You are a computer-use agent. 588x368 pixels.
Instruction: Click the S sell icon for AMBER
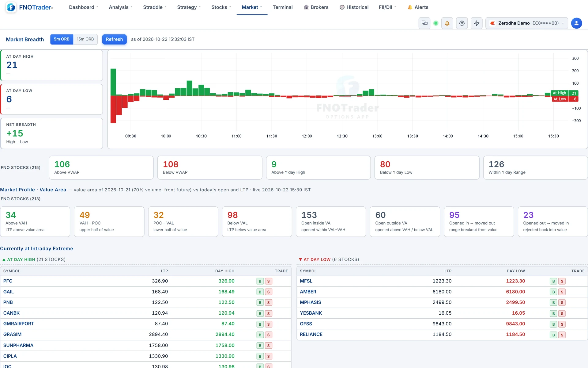(562, 292)
